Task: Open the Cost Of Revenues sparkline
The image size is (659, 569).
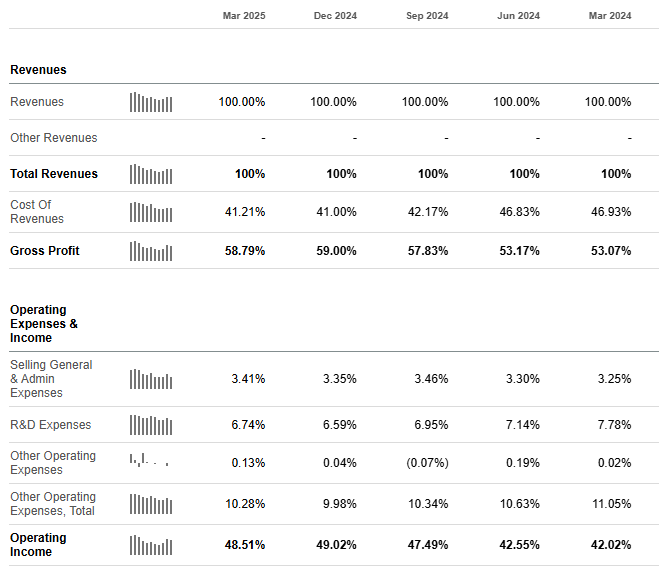Action: click(x=151, y=212)
